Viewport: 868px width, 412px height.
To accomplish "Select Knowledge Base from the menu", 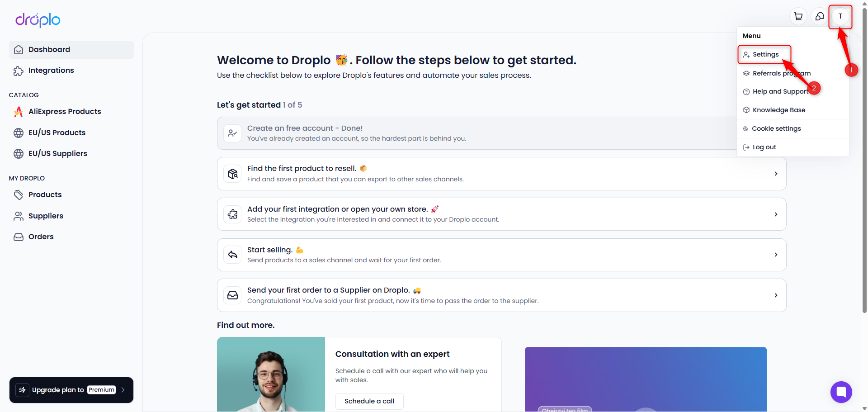I will tap(793, 110).
